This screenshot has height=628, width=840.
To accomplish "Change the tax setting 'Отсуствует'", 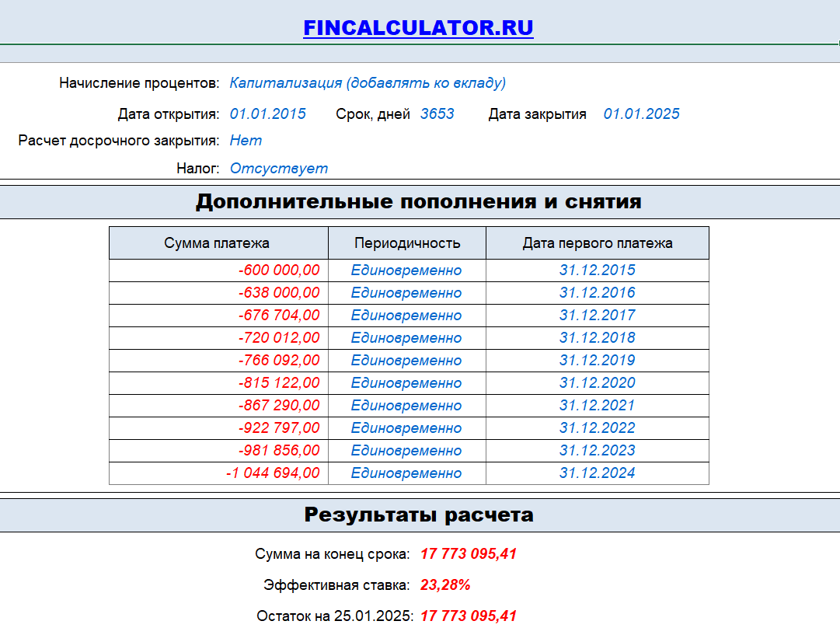I will pyautogui.click(x=278, y=168).
